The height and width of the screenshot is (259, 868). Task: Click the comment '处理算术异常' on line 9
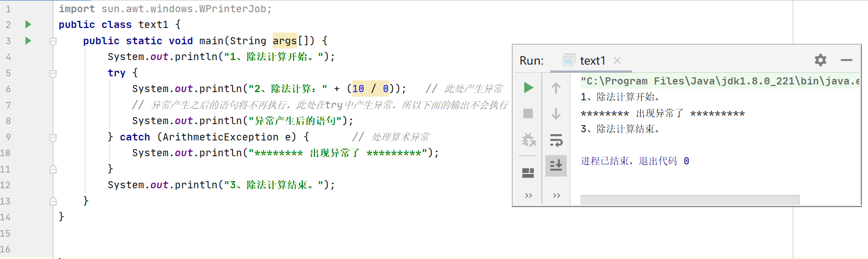click(x=401, y=137)
